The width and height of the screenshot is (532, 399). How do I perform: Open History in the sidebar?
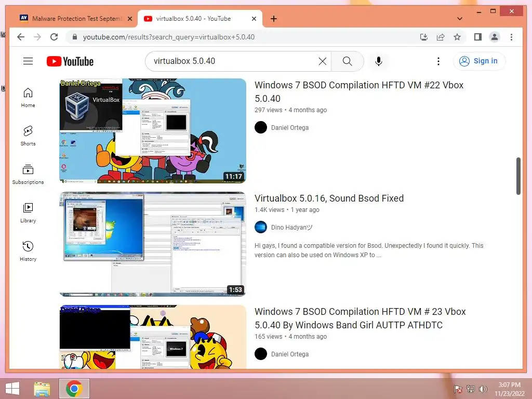[x=28, y=251]
